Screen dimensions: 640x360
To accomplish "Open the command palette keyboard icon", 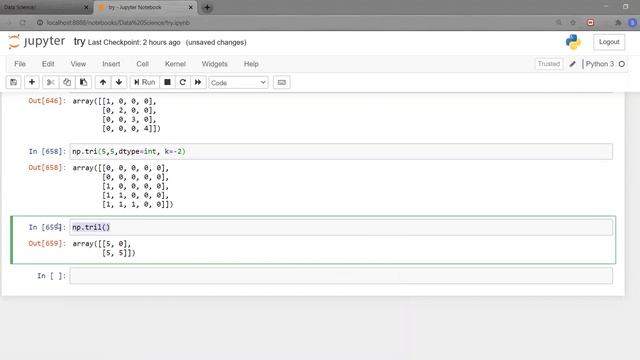I will coord(282,82).
